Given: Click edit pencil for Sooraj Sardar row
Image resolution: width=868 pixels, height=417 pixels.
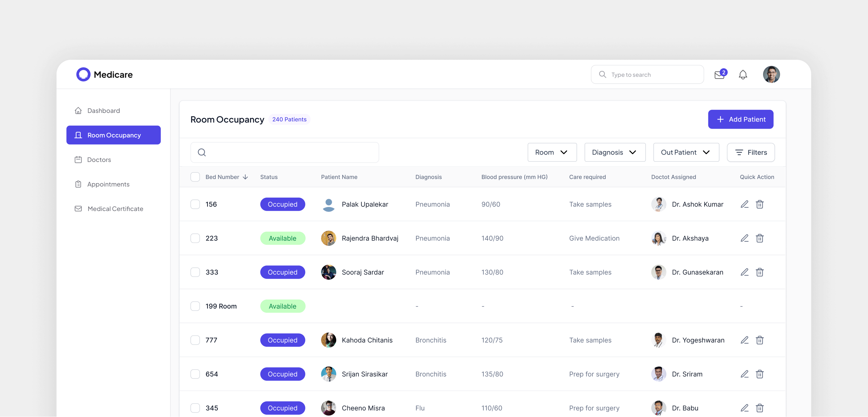Looking at the screenshot, I should [x=744, y=272].
